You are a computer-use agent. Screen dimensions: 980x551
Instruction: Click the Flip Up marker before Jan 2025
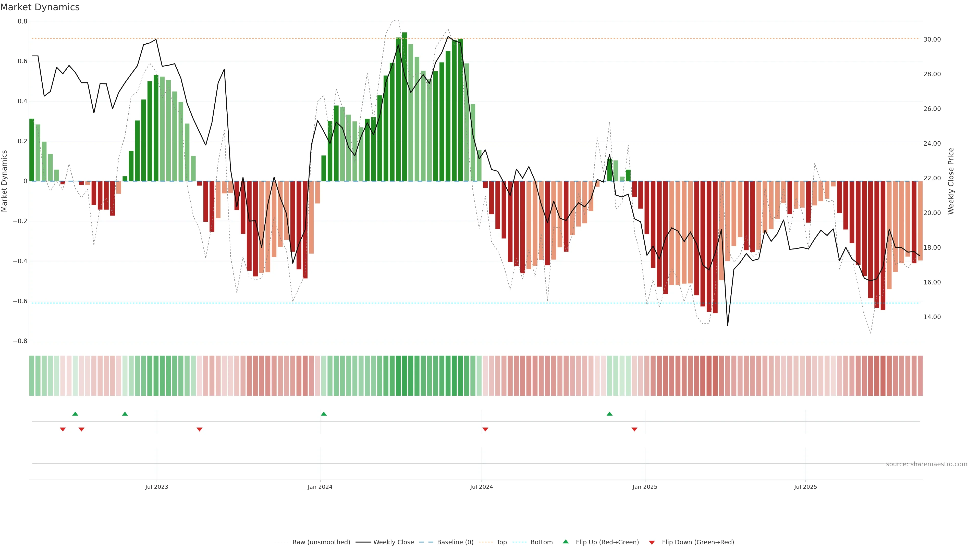pyautogui.click(x=609, y=414)
